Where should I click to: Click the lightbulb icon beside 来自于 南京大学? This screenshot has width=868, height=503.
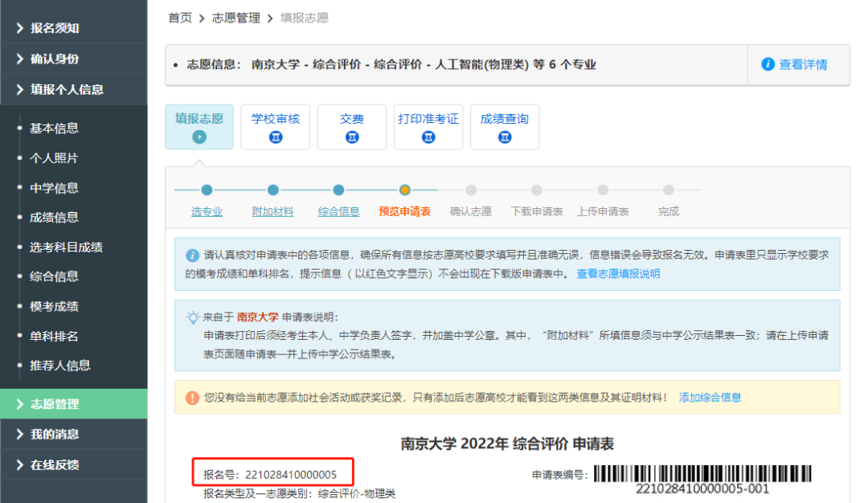(192, 317)
